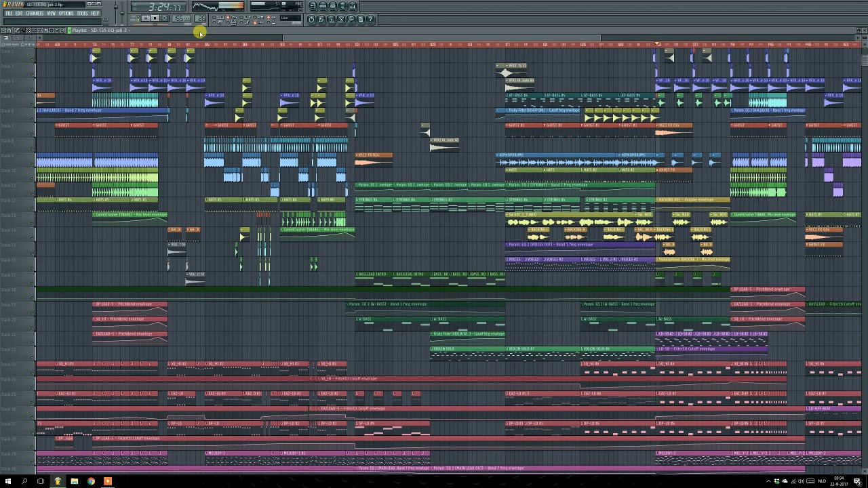868x488 pixels.
Task: Select the Select tool in playlist
Action: coord(52,30)
